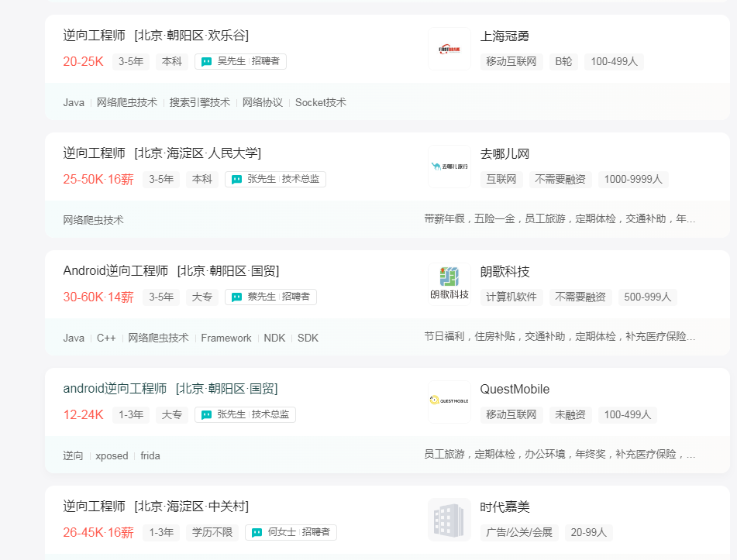Open company page QuestMobile
The height and width of the screenshot is (560, 737).
[x=515, y=389]
